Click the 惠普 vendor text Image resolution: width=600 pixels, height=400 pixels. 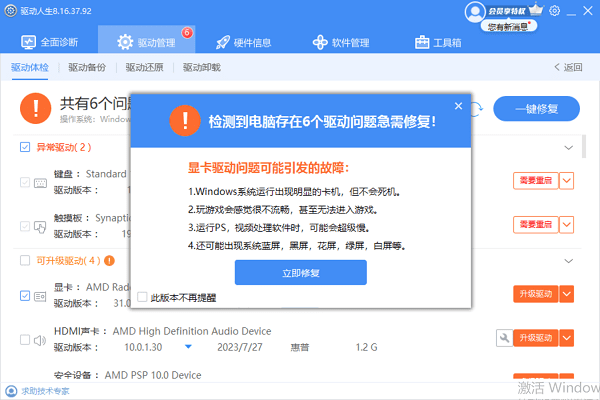click(x=300, y=347)
